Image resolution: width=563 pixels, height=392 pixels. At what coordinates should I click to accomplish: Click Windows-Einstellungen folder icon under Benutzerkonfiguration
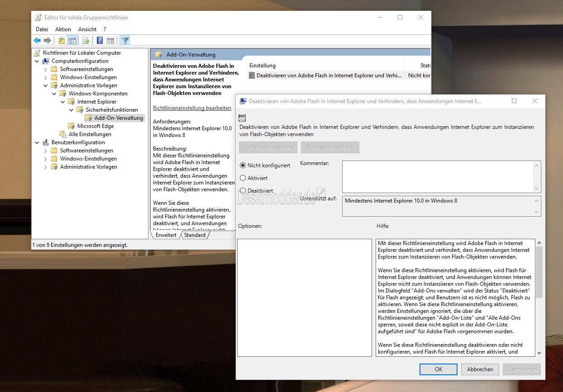(x=54, y=159)
